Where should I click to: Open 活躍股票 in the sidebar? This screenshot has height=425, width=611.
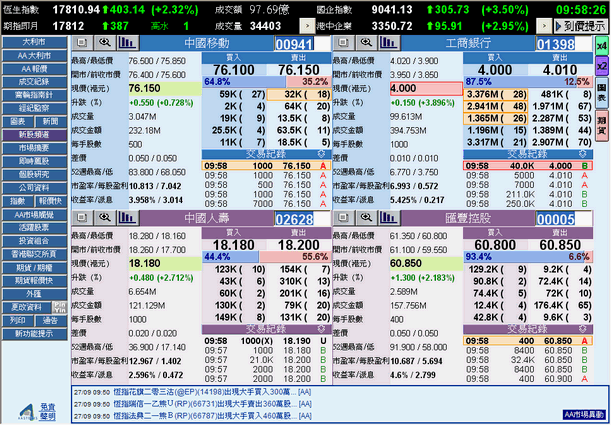click(x=35, y=227)
